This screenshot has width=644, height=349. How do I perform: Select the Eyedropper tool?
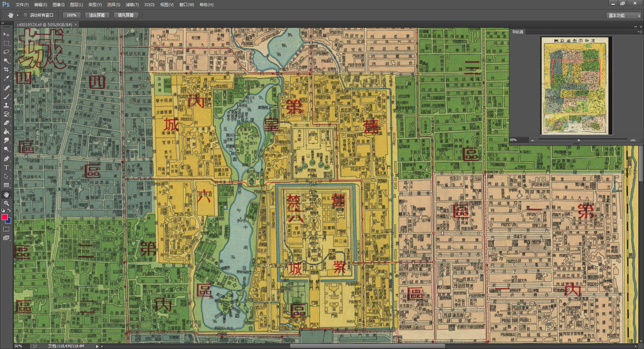[6, 78]
